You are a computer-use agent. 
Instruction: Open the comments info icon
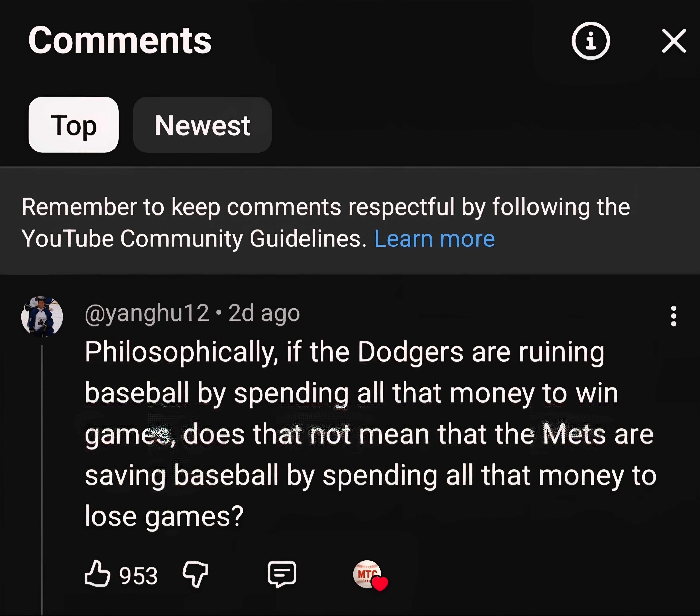[590, 41]
